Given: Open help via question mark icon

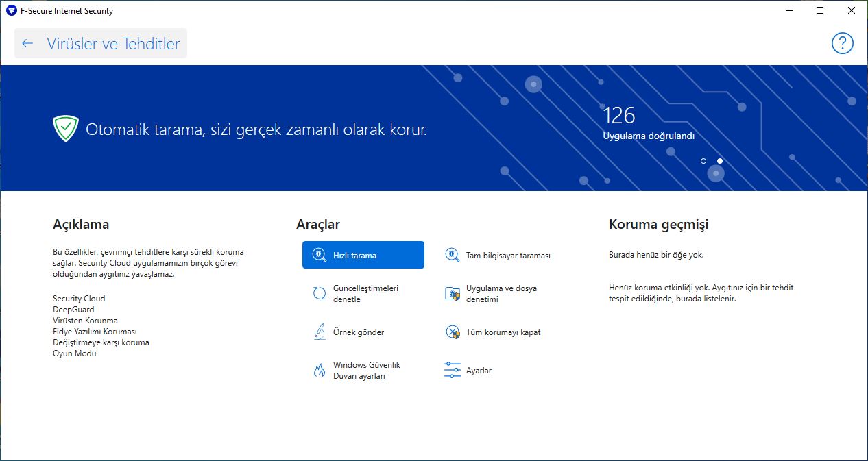Looking at the screenshot, I should coord(843,43).
